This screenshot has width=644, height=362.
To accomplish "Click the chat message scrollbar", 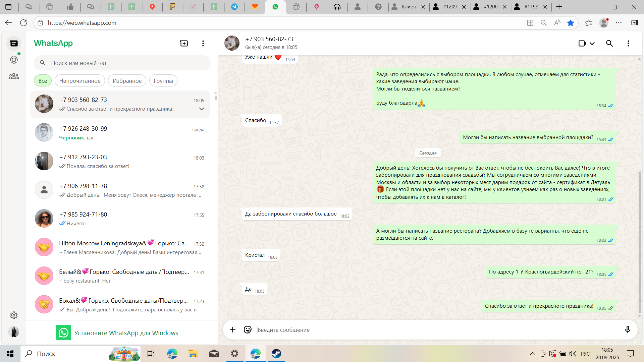I will tap(639, 241).
